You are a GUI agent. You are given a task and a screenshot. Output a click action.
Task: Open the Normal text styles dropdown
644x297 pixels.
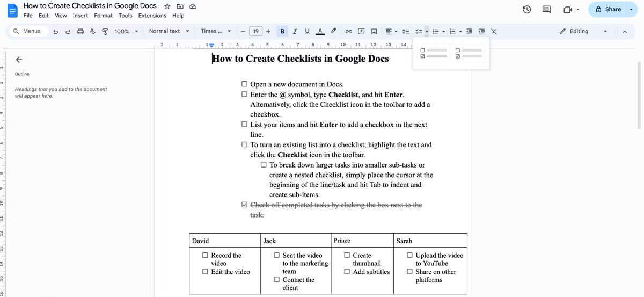pyautogui.click(x=169, y=31)
